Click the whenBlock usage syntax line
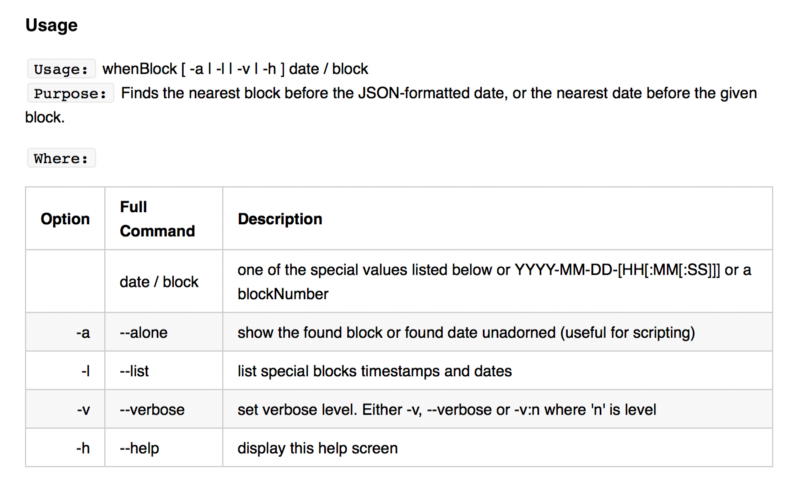 click(x=235, y=69)
